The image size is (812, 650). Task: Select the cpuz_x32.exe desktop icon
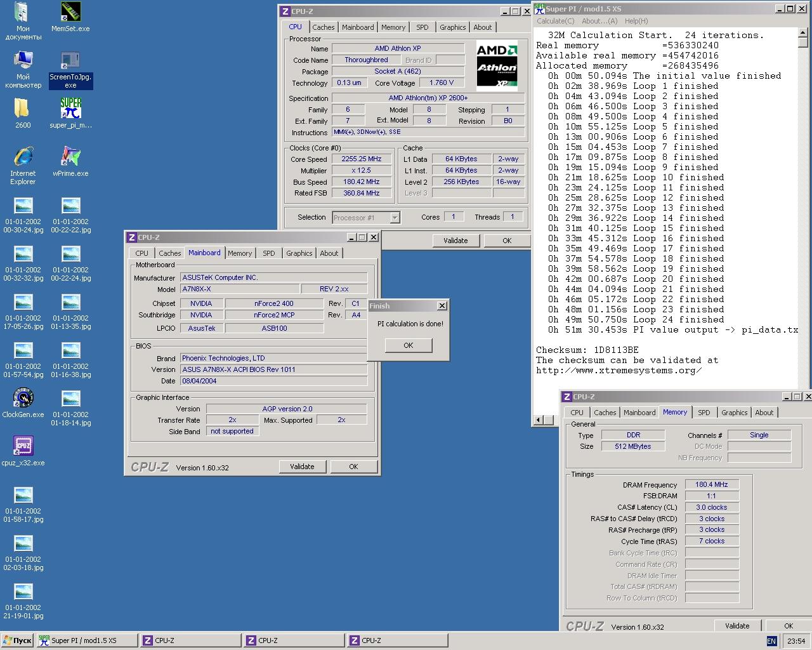click(23, 451)
